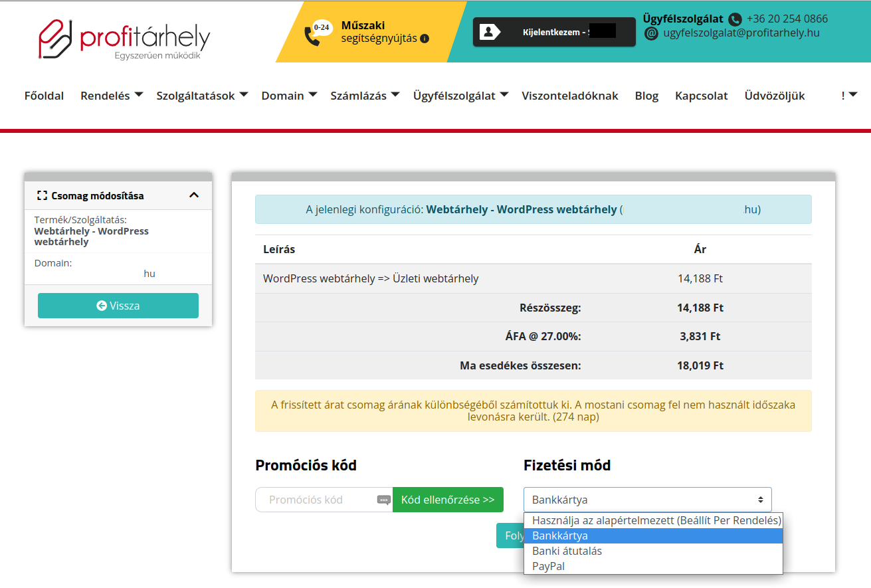Expand the Számlázás menu
The height and width of the screenshot is (588, 871).
365,96
